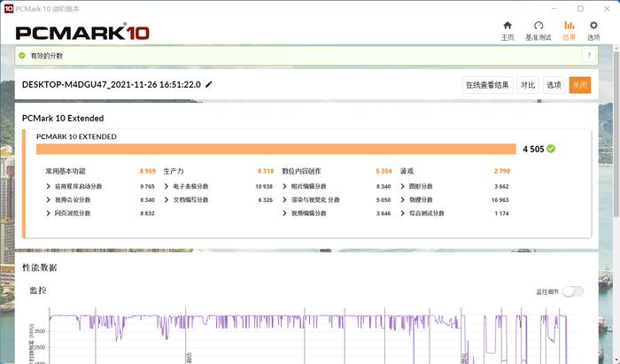The image size is (620, 364).
Task: Click the 选项 button next to 对比
Action: [554, 85]
